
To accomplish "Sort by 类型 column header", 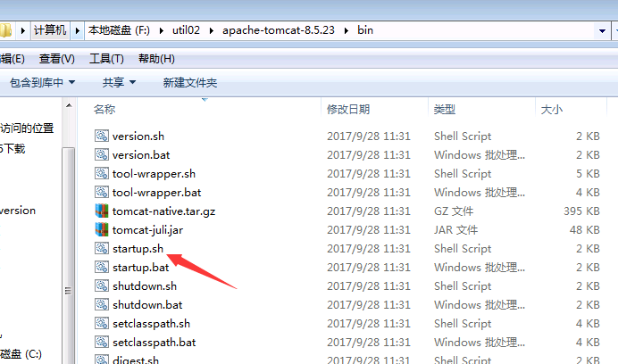I will (445, 109).
